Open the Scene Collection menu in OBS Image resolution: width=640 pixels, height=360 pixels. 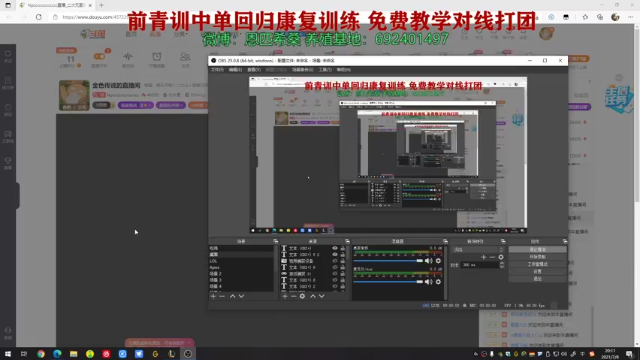[x=302, y=70]
